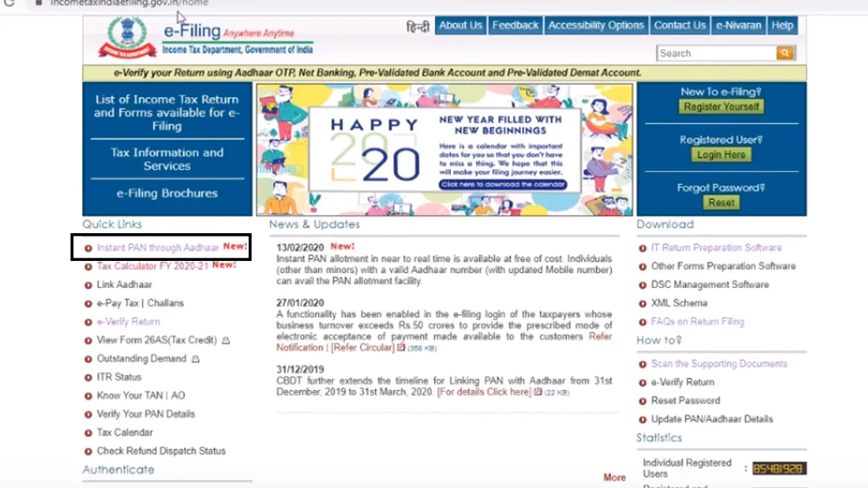
Task: Open Tax Information and Services
Action: click(167, 159)
